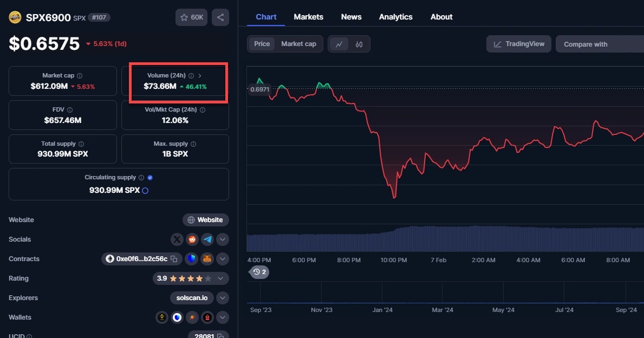Click the MetaMask fox icon in Contracts
This screenshot has width=644, height=338.
[207, 259]
